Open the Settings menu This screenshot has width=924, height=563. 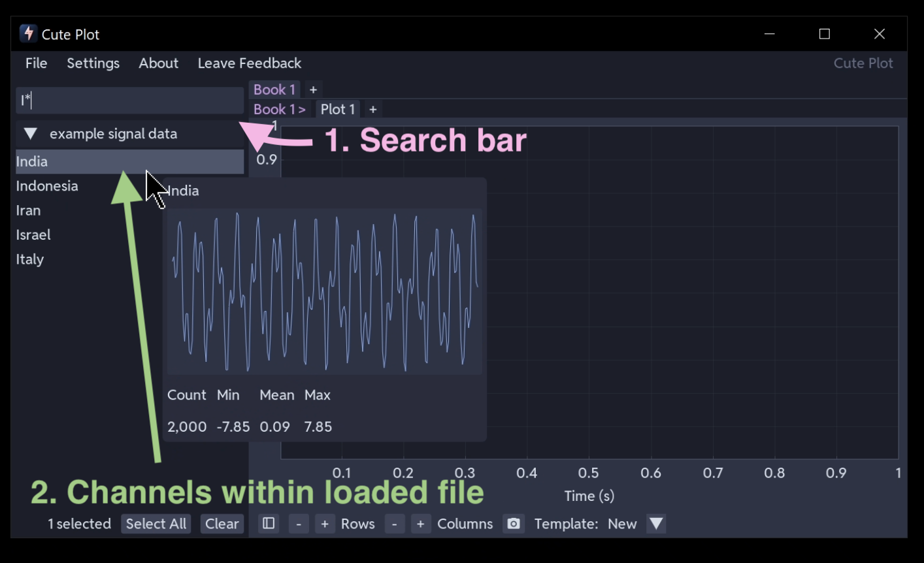coord(93,63)
